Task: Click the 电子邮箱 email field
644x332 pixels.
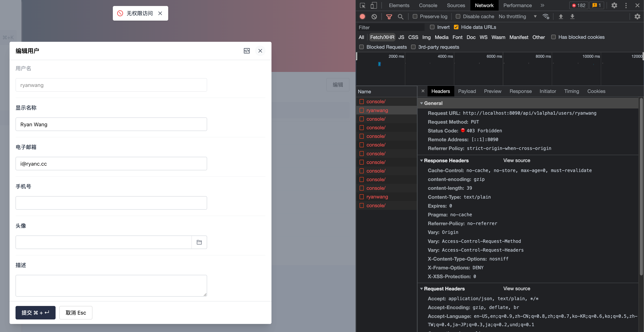Action: 111,164
